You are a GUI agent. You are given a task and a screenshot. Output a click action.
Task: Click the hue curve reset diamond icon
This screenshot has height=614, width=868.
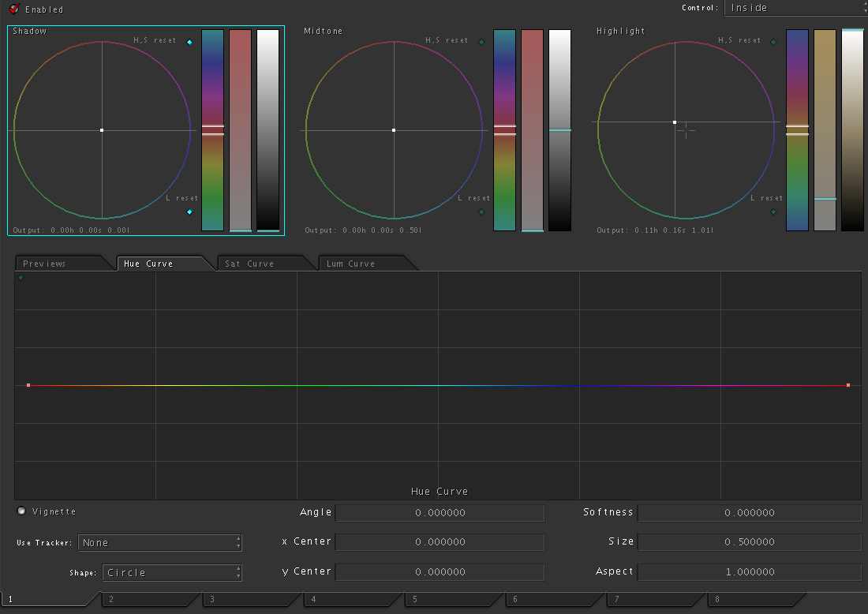point(21,277)
